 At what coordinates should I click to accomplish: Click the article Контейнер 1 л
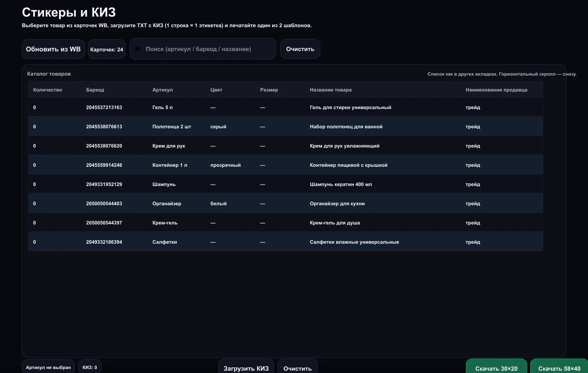[x=170, y=165]
